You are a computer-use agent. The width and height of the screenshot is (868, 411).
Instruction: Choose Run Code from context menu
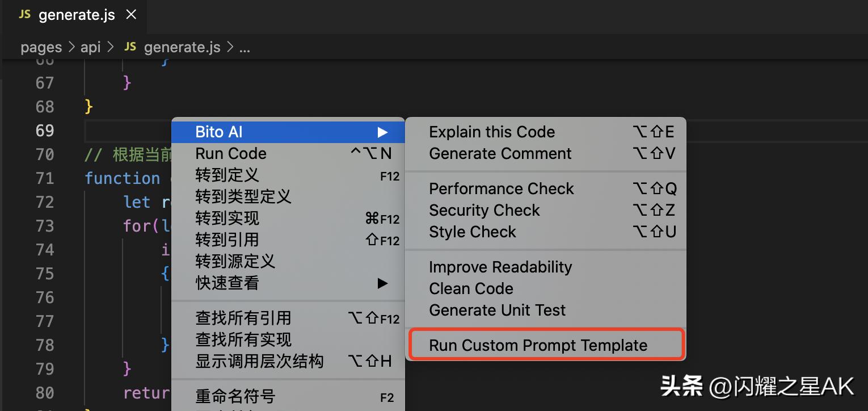(x=288, y=154)
